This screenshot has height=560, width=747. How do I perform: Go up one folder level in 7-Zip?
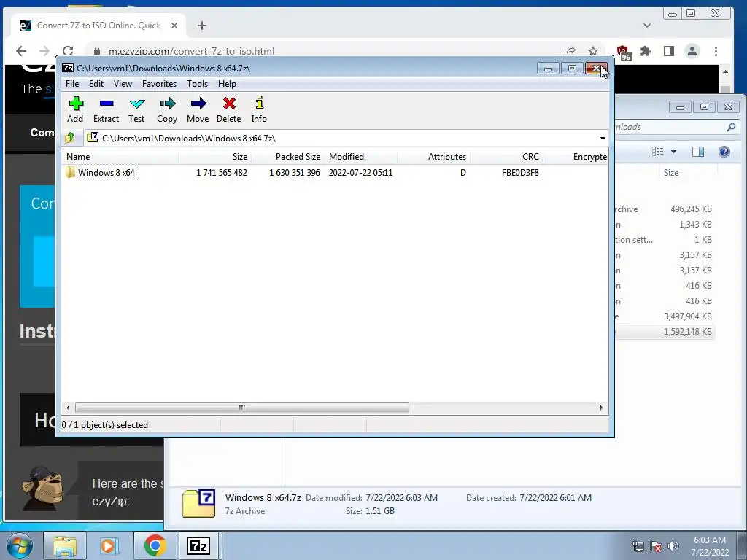pyautogui.click(x=70, y=138)
